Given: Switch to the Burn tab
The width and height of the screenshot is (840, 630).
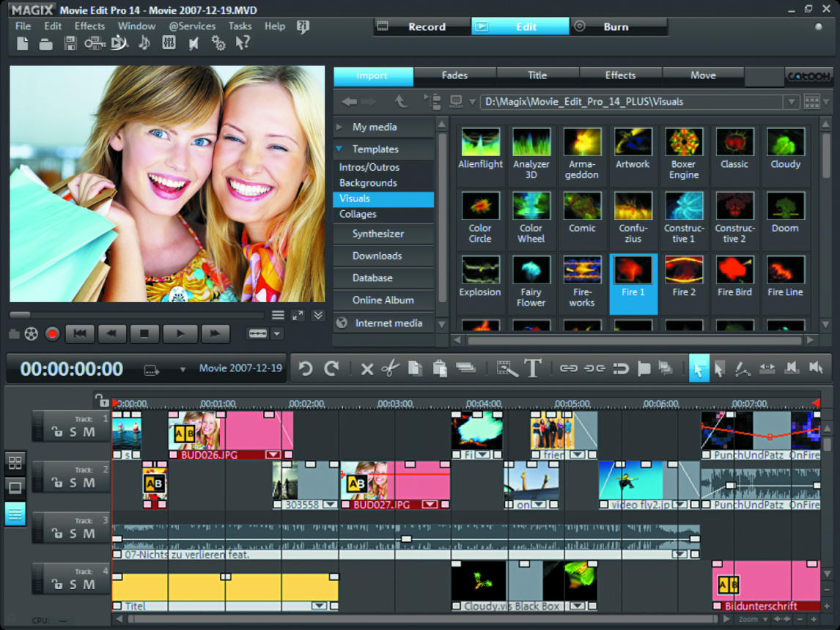Looking at the screenshot, I should 616,26.
